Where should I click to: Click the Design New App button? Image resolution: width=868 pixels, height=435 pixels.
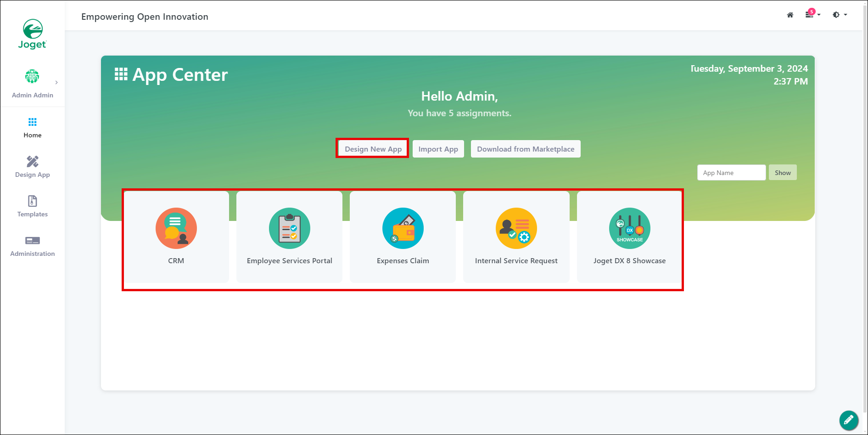point(373,149)
